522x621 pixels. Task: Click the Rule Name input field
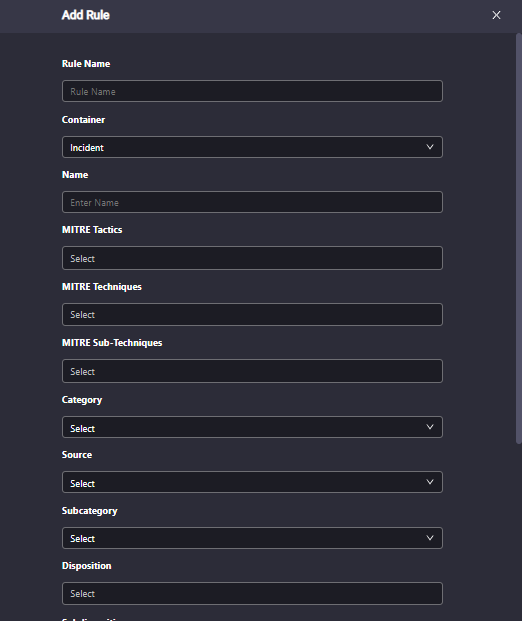[252, 91]
